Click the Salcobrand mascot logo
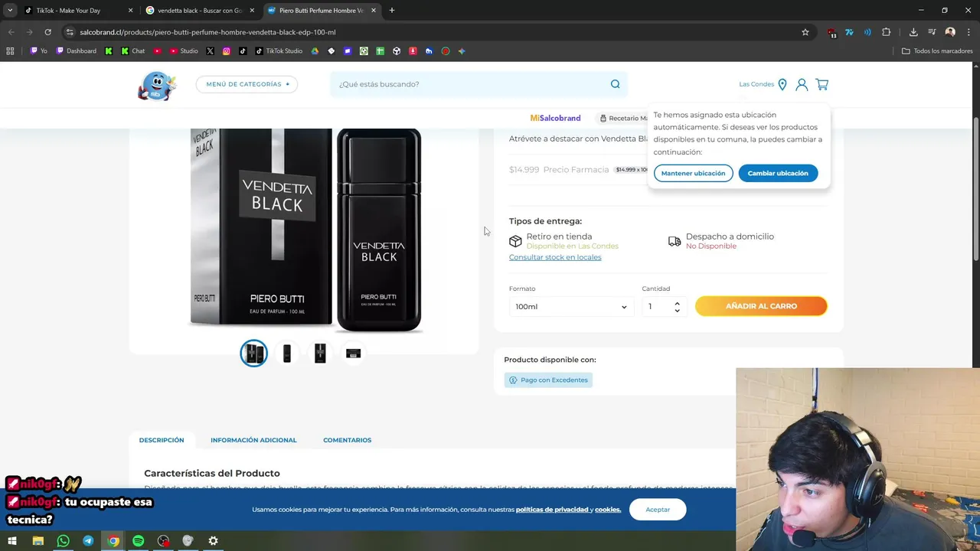This screenshot has width=980, height=551. (157, 86)
